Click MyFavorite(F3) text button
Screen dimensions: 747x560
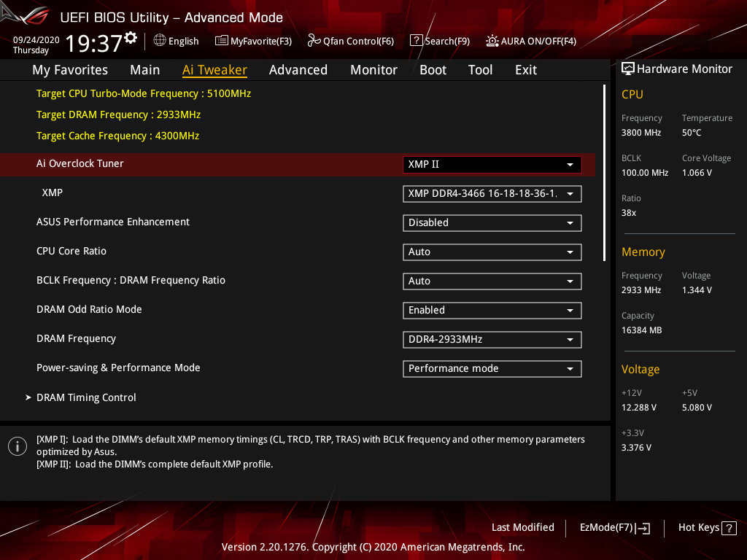point(261,42)
